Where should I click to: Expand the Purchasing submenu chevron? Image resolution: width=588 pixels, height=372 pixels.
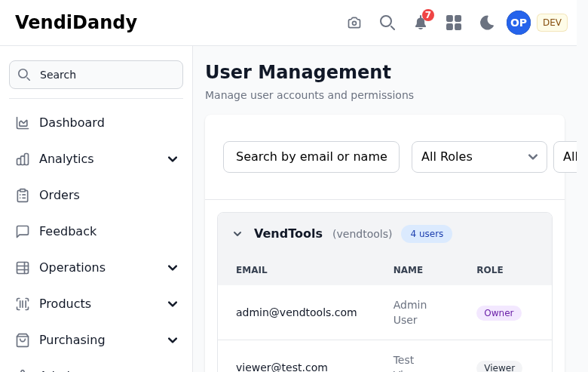point(173,340)
